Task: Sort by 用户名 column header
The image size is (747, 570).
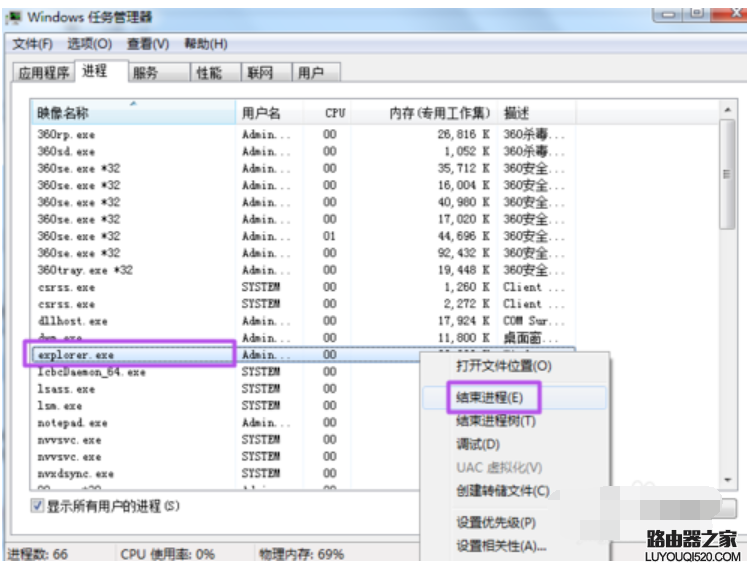Action: 269,112
